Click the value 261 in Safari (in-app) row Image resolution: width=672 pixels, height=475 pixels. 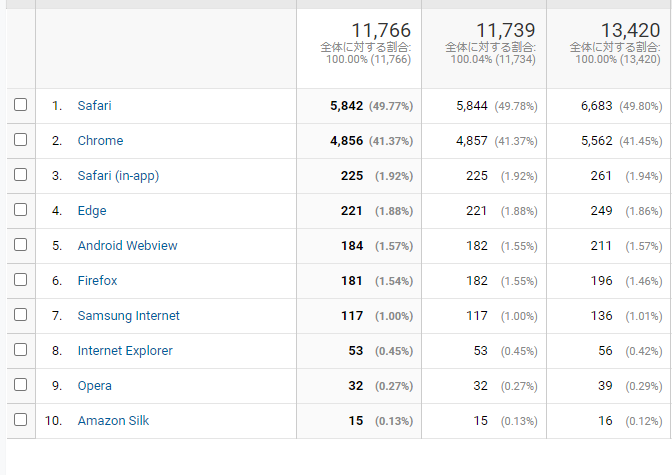(601, 176)
